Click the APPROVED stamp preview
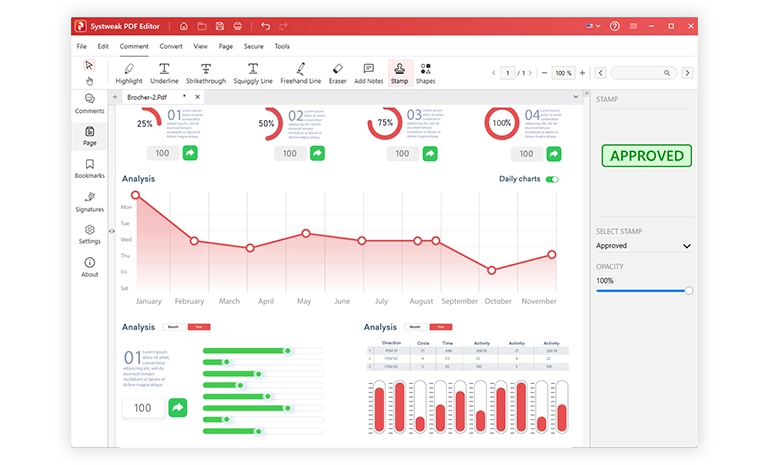Viewport: 769px width, 465px height. click(x=647, y=156)
